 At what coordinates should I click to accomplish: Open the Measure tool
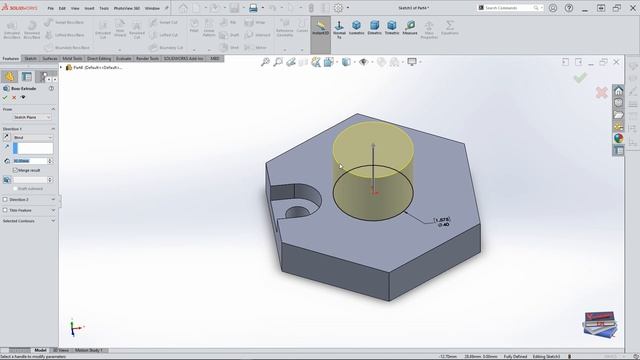pyautogui.click(x=410, y=28)
